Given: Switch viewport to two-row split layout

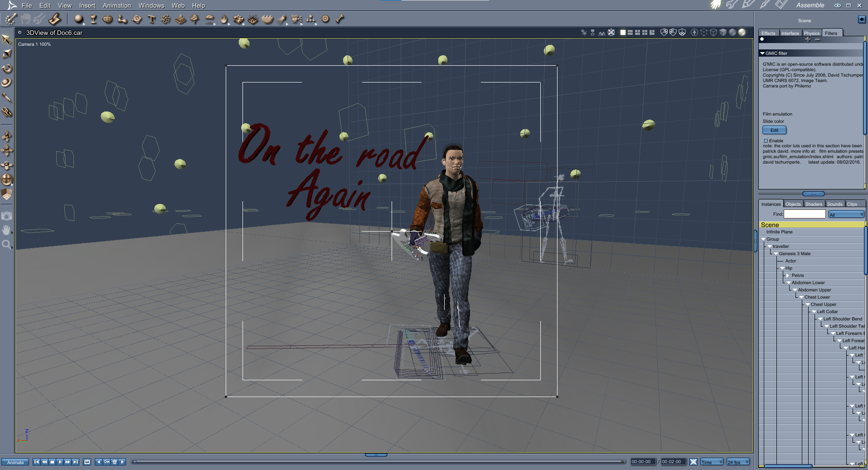Looking at the screenshot, I should coord(630,33).
